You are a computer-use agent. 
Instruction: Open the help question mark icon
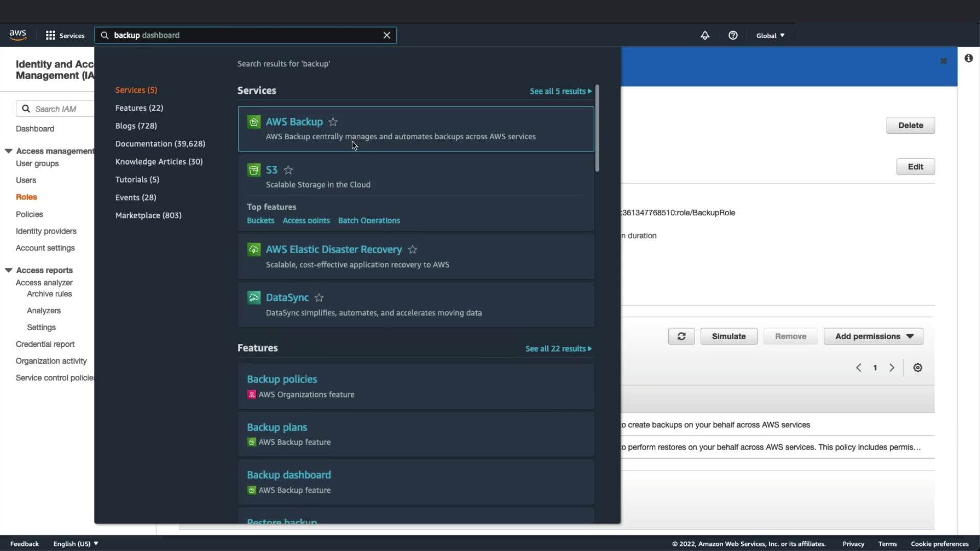733,35
